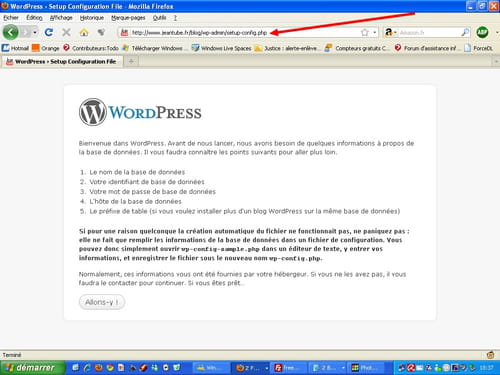Switch to the Firefox taskbar group
The width and height of the screenshot is (500, 375).
click(x=249, y=368)
